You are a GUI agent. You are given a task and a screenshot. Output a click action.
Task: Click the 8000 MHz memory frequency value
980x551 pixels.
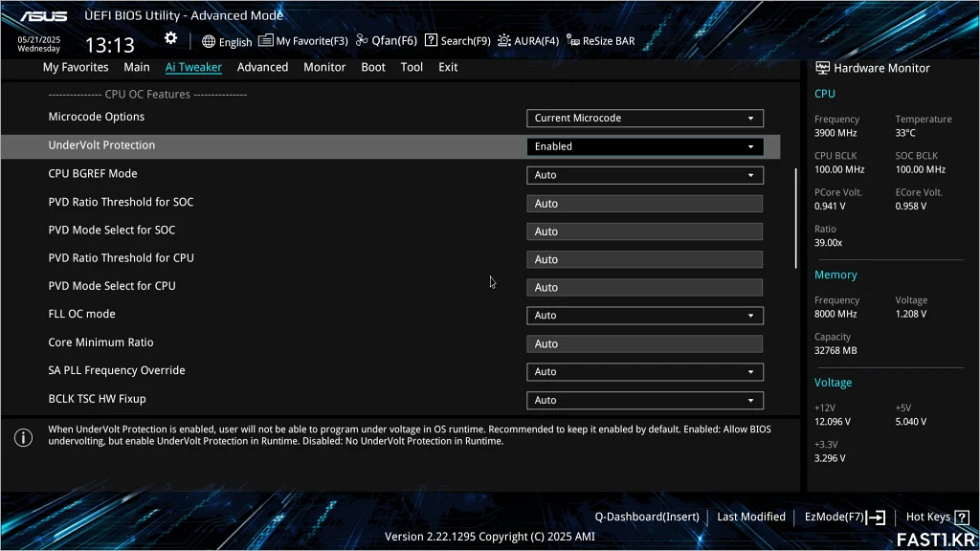pyautogui.click(x=835, y=314)
